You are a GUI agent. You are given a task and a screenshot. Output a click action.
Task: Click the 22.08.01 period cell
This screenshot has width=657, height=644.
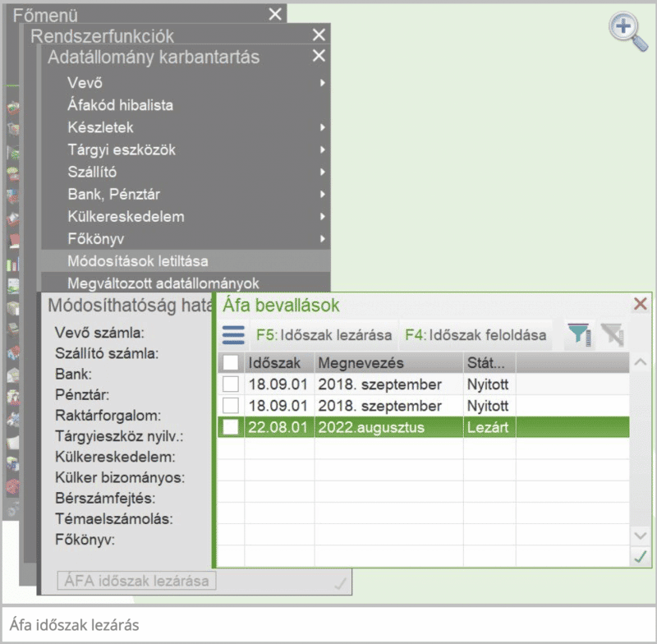click(279, 427)
